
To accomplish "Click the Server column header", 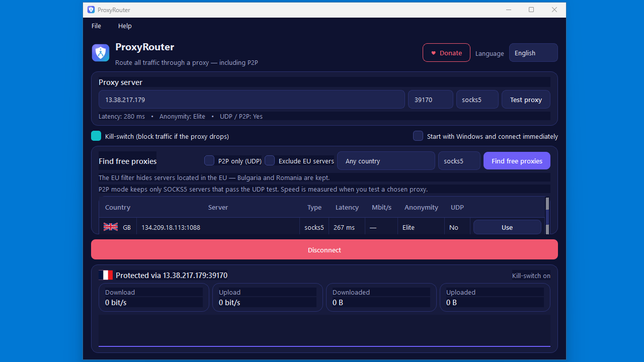I will [x=218, y=207].
